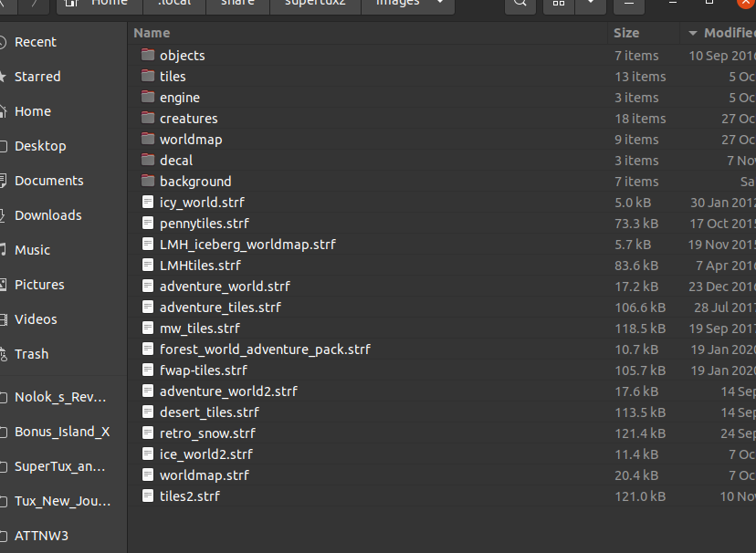This screenshot has width=756, height=553.
Task: Sort by Modified column header
Action: [x=728, y=33]
